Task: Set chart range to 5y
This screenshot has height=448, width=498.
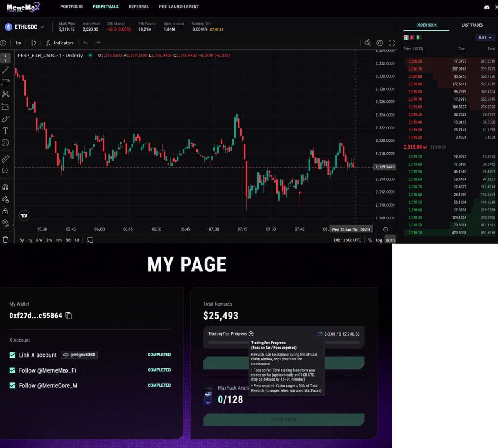Action: (x=22, y=240)
